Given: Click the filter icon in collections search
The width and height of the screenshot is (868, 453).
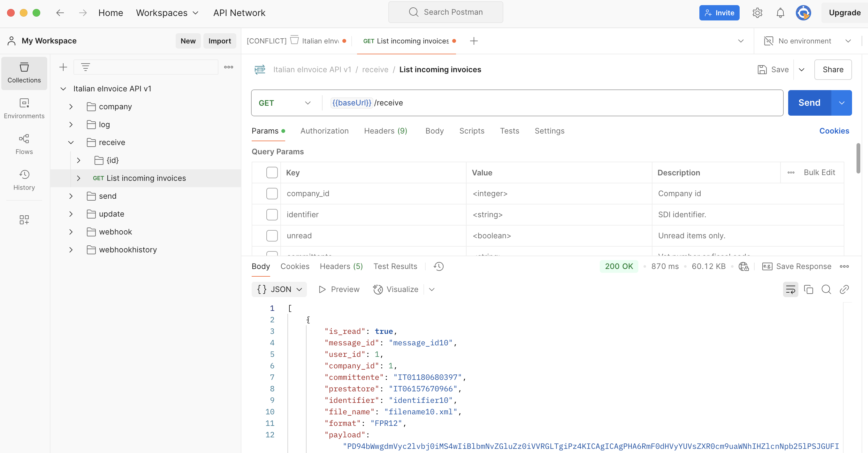Looking at the screenshot, I should [86, 67].
